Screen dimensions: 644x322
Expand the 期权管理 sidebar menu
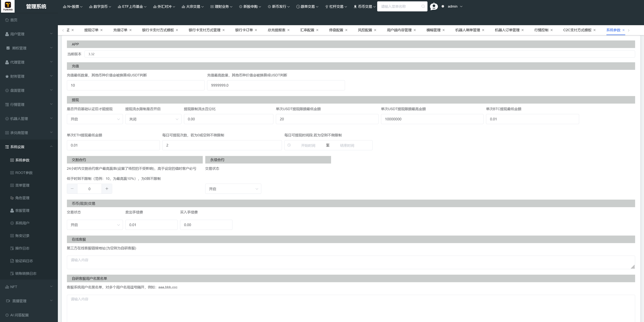pos(29,48)
